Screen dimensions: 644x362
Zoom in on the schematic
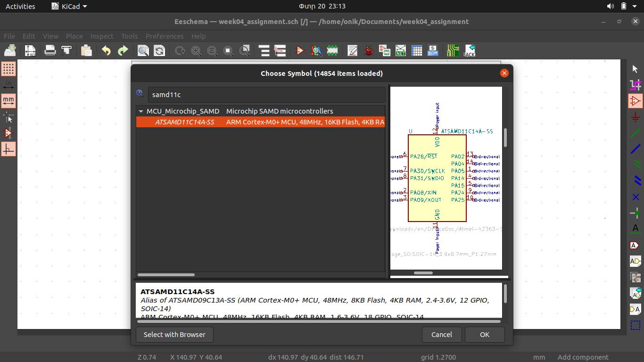coord(196,50)
